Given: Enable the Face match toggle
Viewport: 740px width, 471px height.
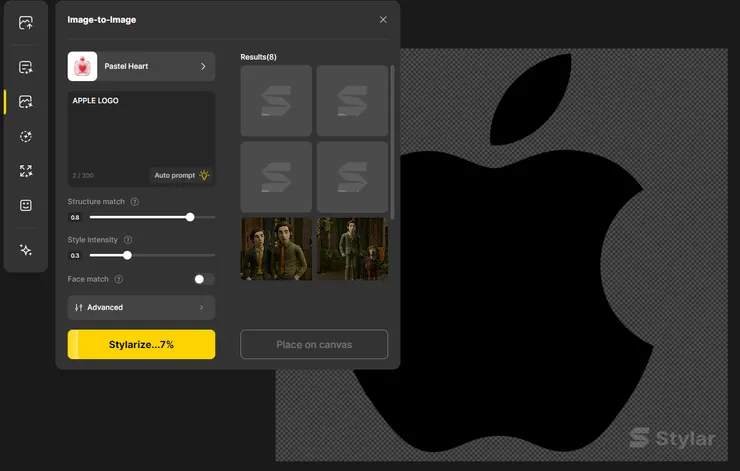Looking at the screenshot, I should [x=204, y=279].
